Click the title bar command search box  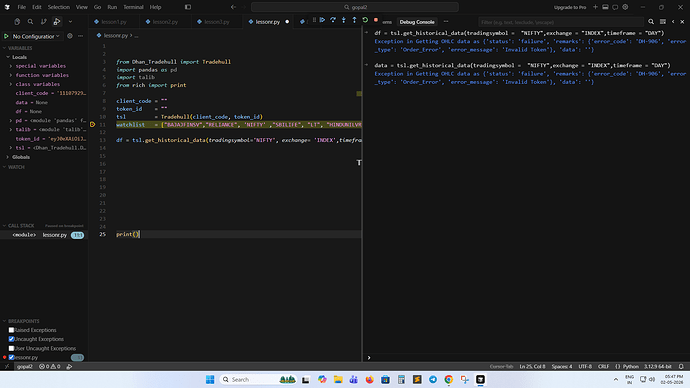pyautogui.click(x=355, y=7)
